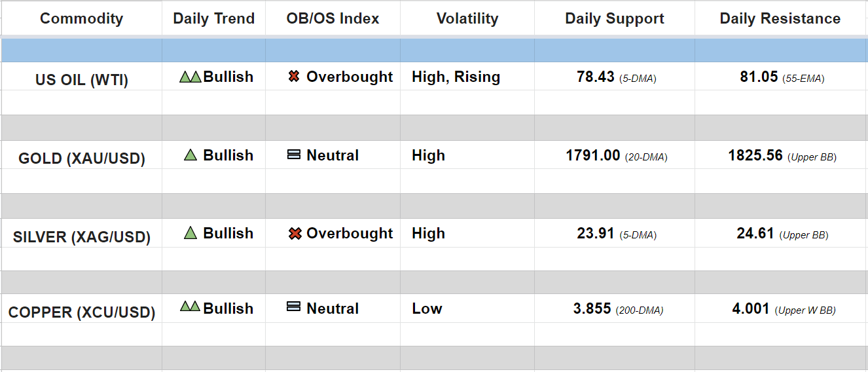Click the neutral bars icon in Gold's row
The image size is (868, 372).
pyautogui.click(x=294, y=155)
